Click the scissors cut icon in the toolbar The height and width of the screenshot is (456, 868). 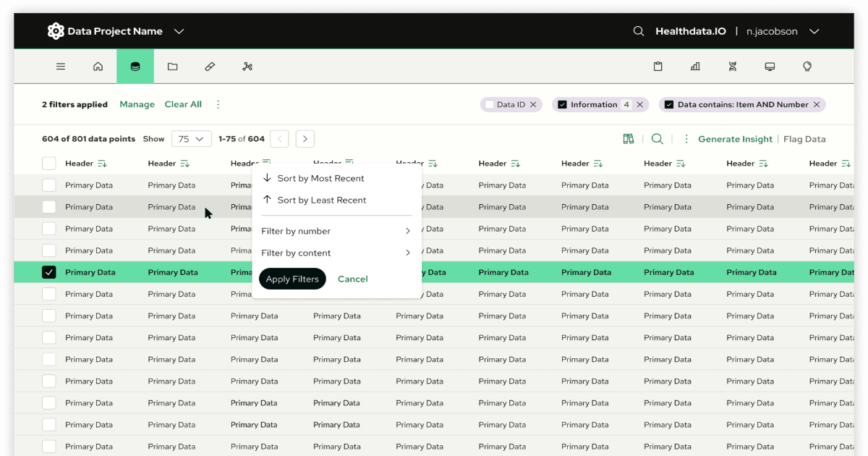click(x=247, y=66)
